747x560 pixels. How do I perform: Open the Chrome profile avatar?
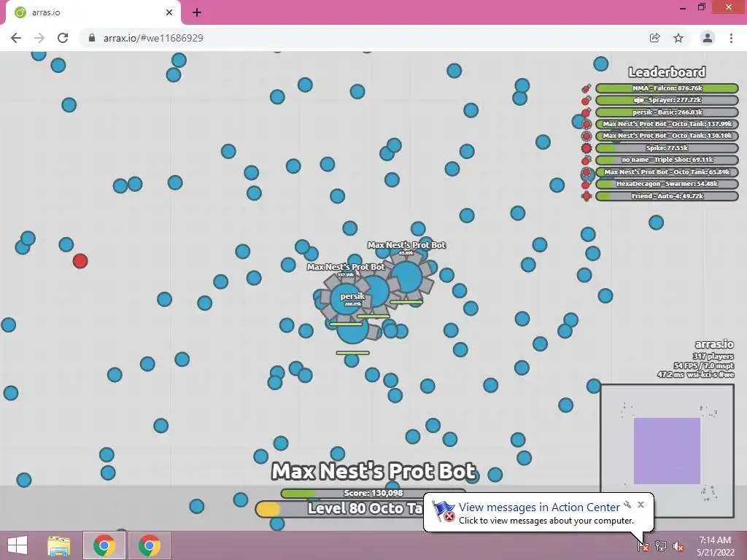click(708, 38)
